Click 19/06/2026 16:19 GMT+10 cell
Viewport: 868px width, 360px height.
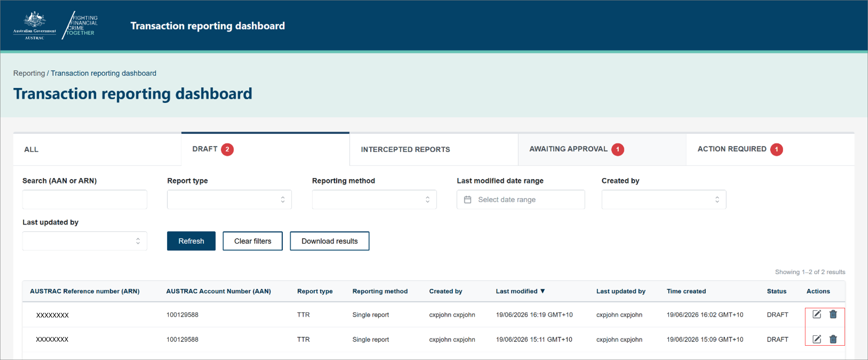point(534,315)
